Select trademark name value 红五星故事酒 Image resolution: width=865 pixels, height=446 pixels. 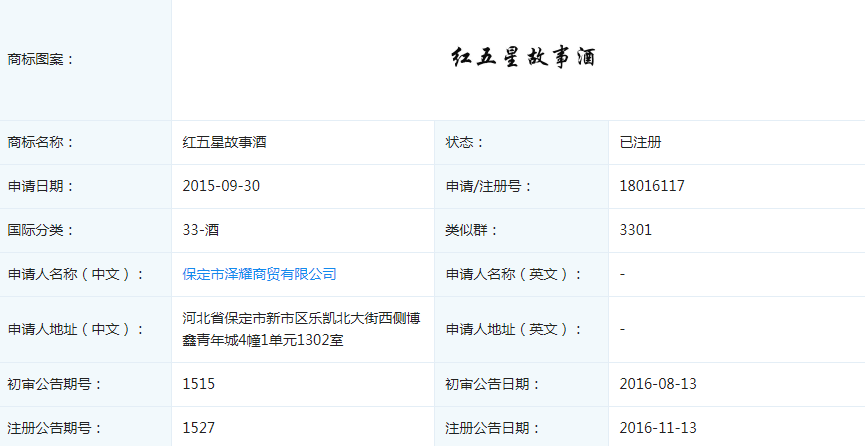coord(225,142)
